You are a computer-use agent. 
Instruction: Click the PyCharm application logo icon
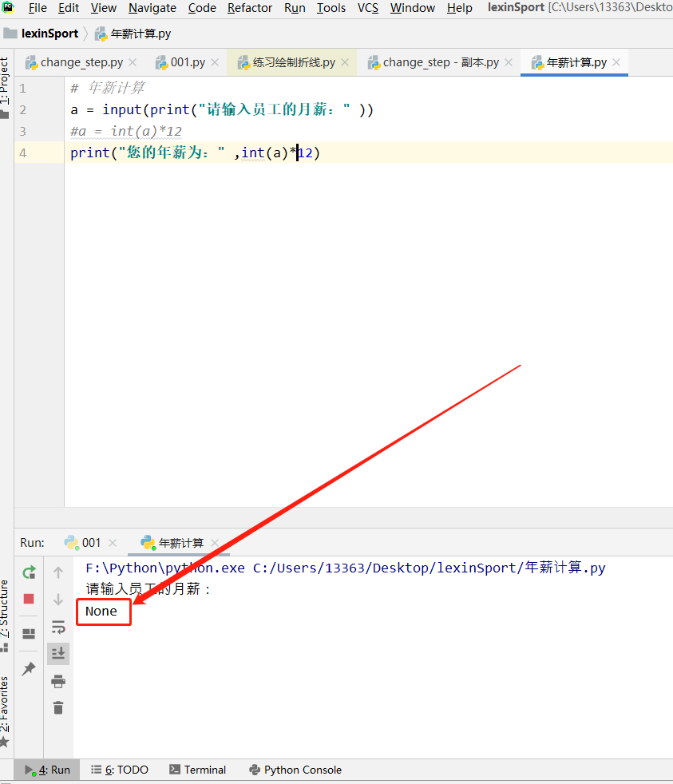tap(8, 7)
